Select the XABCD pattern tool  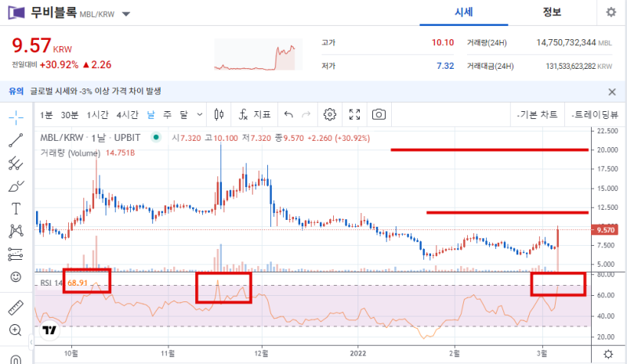pos(16,231)
